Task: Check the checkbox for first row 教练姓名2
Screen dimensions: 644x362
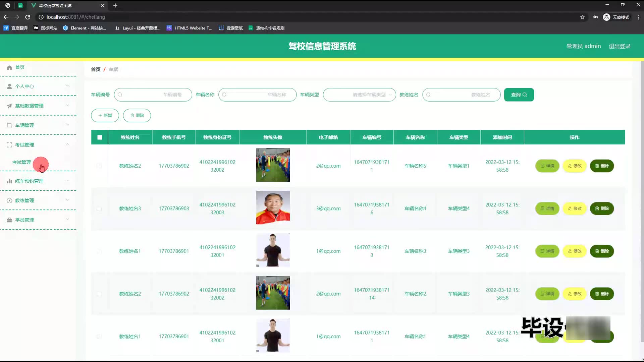Action: 99,166
